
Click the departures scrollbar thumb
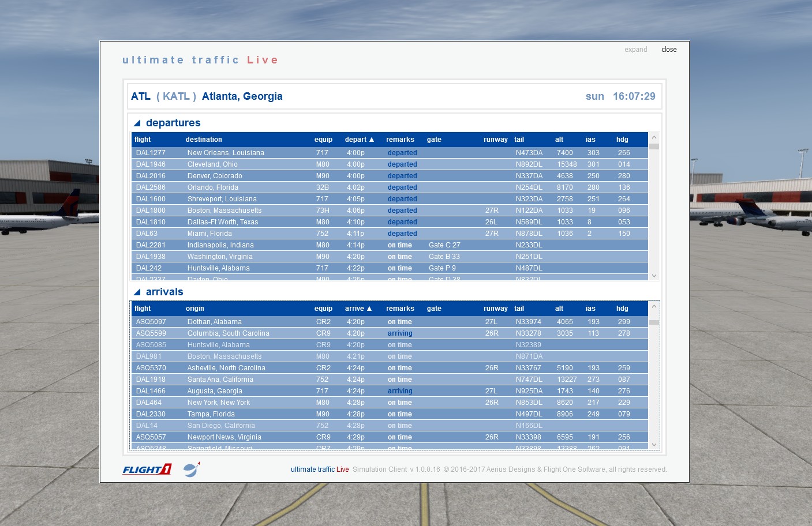click(654, 146)
